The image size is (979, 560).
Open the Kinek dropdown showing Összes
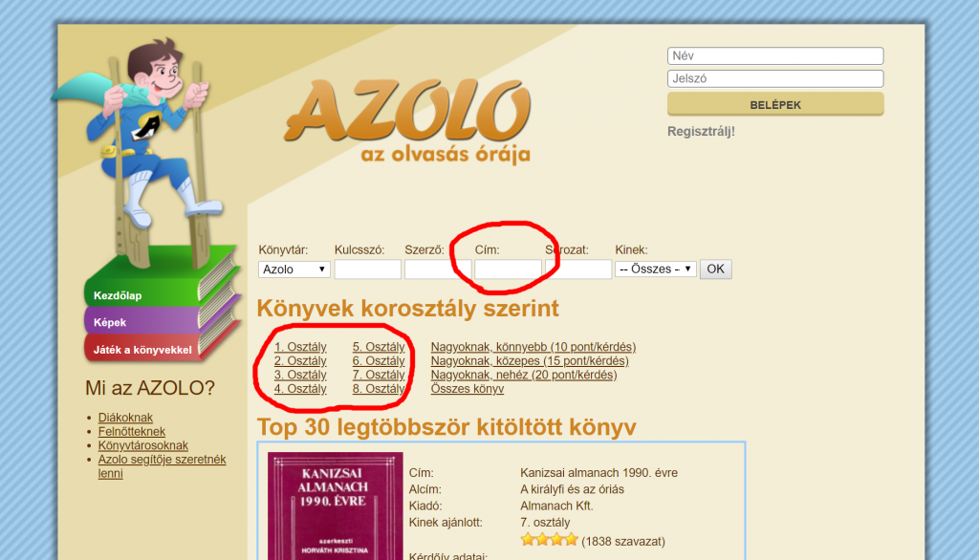coord(656,269)
